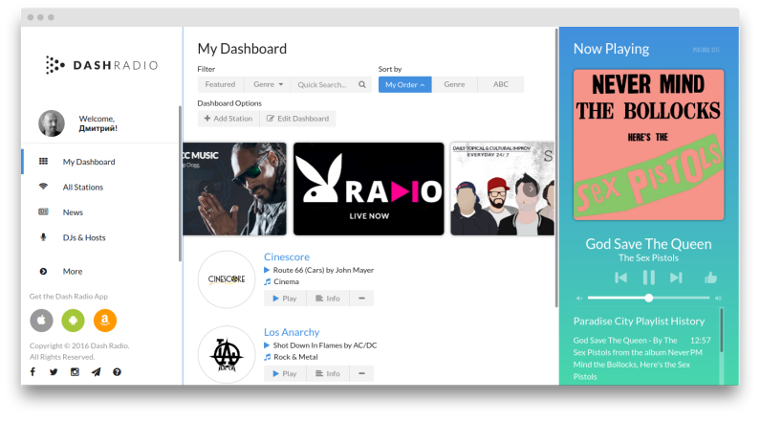Click 'Paradise City Playlist History' heading
Screen dimensions: 760x422
tap(639, 321)
